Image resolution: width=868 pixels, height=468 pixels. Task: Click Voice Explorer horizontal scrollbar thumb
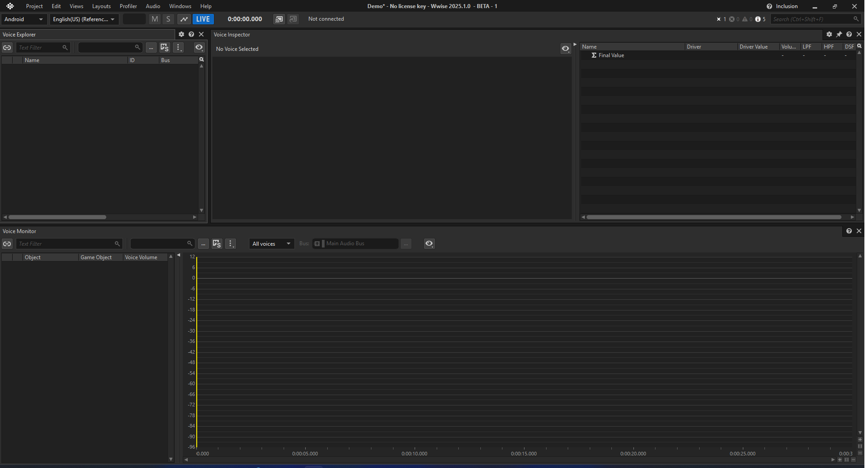click(x=58, y=217)
